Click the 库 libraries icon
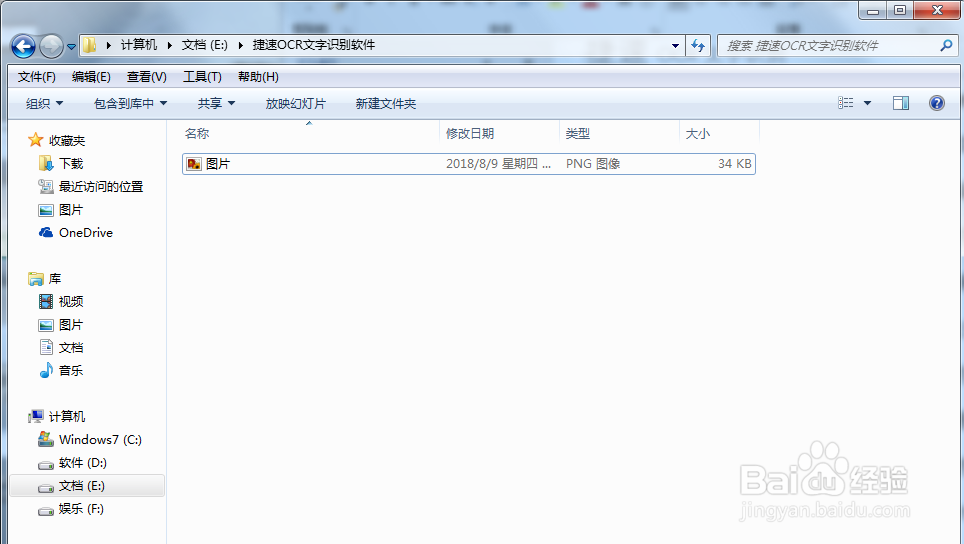964x544 pixels. point(36,279)
